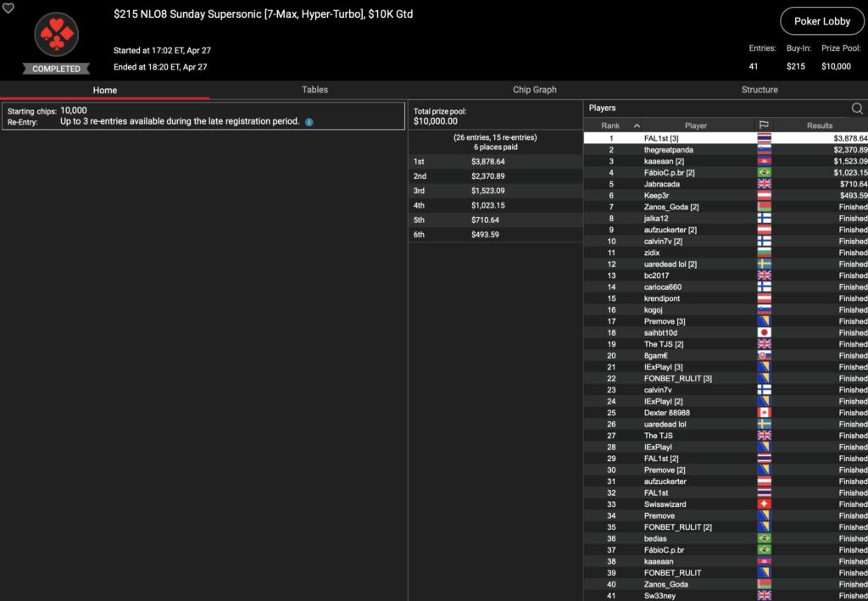Screen dimensions: 868x601
Task: Click the flag column header icon
Action: click(764, 125)
